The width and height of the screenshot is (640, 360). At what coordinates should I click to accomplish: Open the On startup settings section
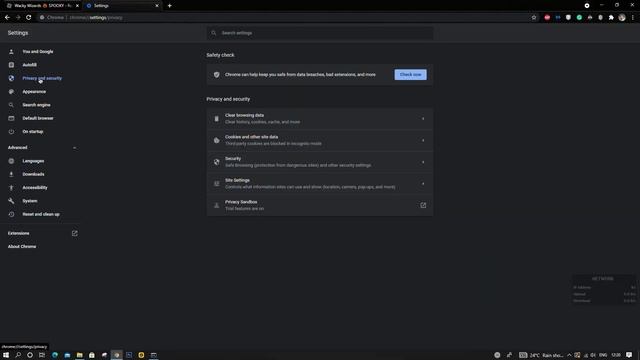click(33, 132)
